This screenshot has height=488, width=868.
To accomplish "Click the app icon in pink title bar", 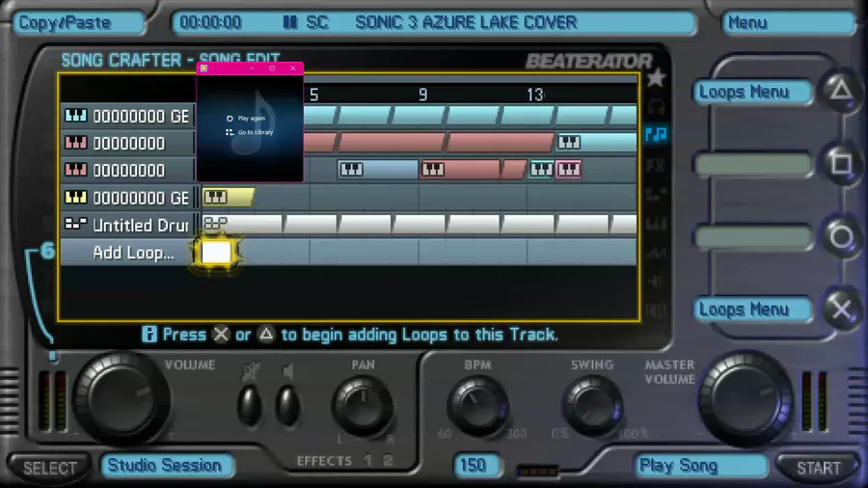I will [203, 68].
